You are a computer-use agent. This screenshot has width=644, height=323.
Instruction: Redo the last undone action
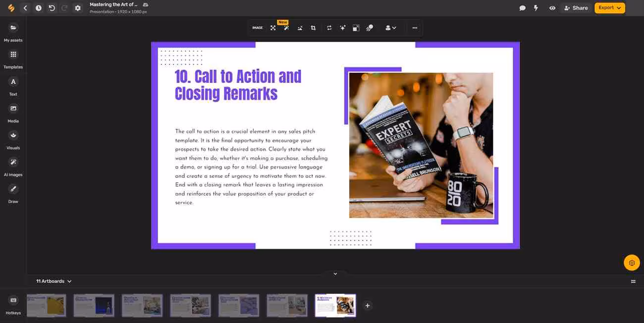tap(64, 8)
